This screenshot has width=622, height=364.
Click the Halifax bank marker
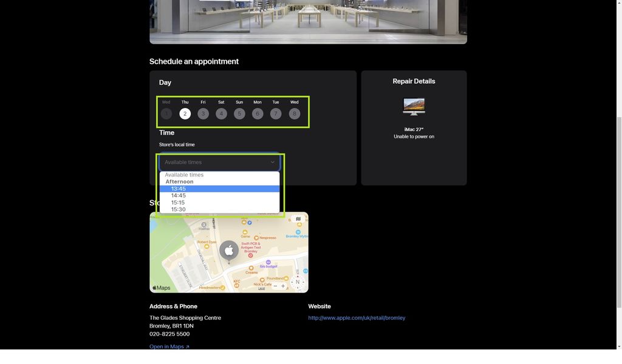pos(204,224)
